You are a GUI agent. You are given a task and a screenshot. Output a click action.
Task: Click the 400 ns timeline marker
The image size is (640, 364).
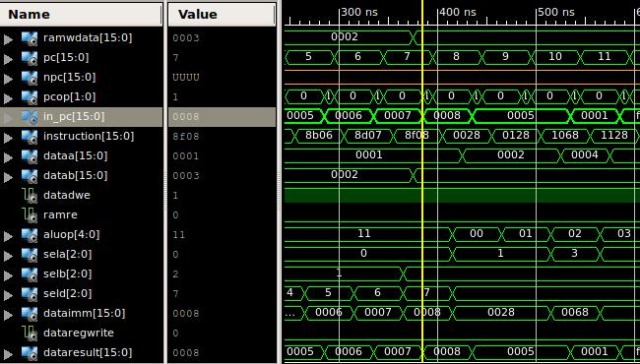click(x=458, y=12)
